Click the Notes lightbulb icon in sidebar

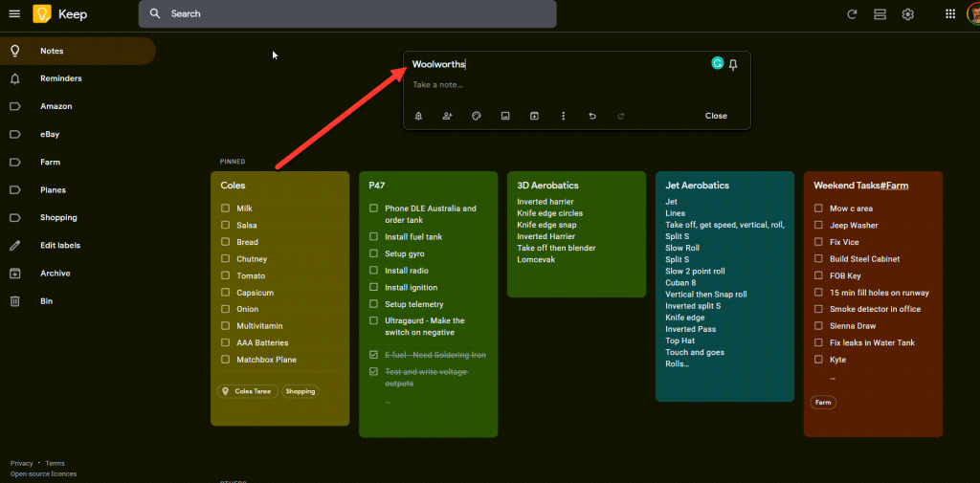pos(15,51)
